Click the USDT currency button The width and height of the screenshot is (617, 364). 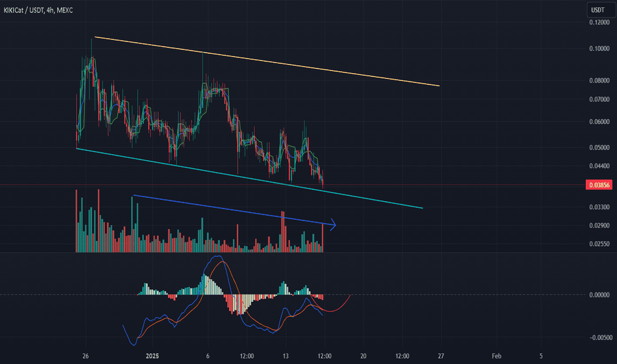click(601, 10)
